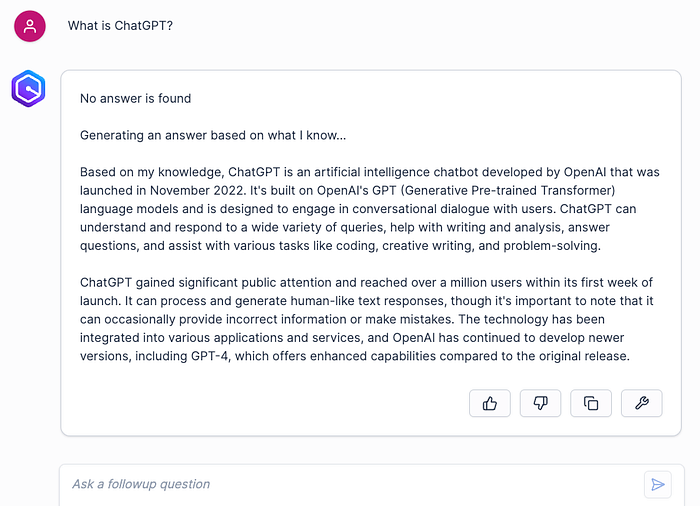This screenshot has width=700, height=506.
Task: Click the 'What is ChatGPT?' question text
Action: (x=120, y=25)
